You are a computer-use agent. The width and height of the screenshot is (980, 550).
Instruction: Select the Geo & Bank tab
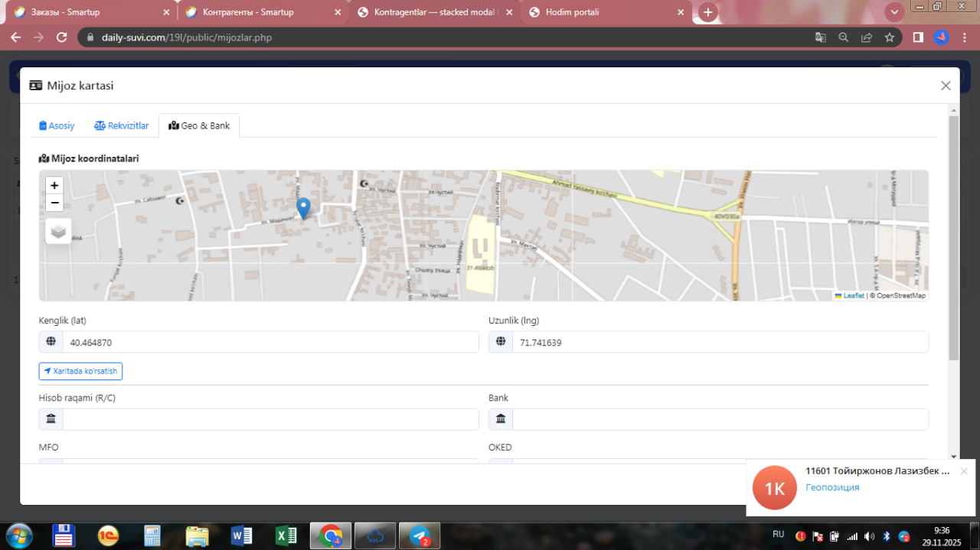pyautogui.click(x=199, y=125)
